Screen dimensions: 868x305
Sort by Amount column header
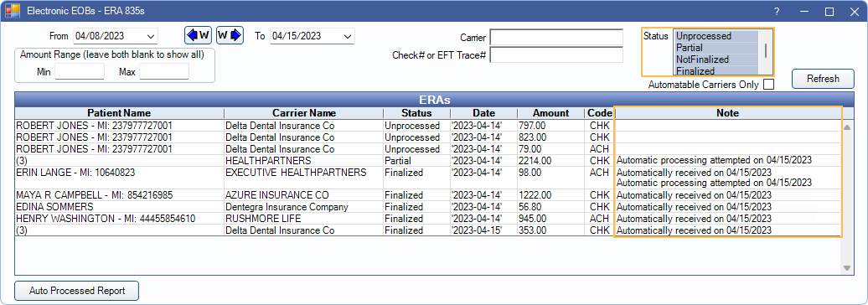550,113
